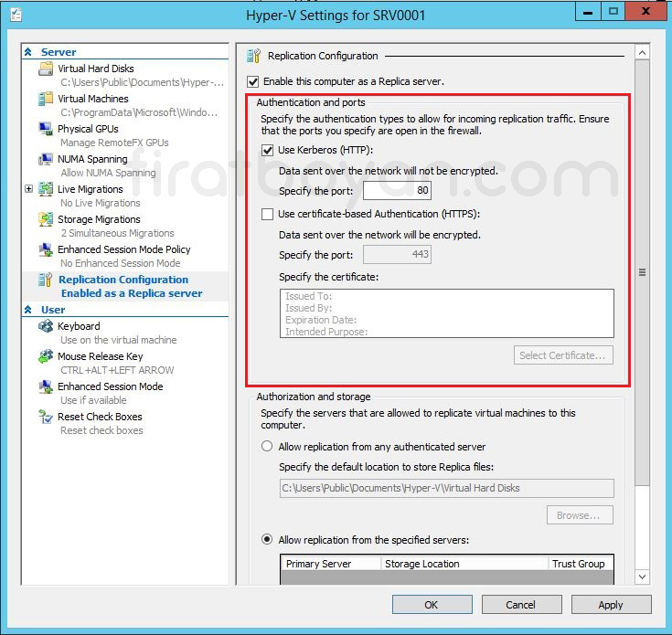
Task: Select Physical GPUs in the sidebar
Action: pyautogui.click(x=88, y=129)
